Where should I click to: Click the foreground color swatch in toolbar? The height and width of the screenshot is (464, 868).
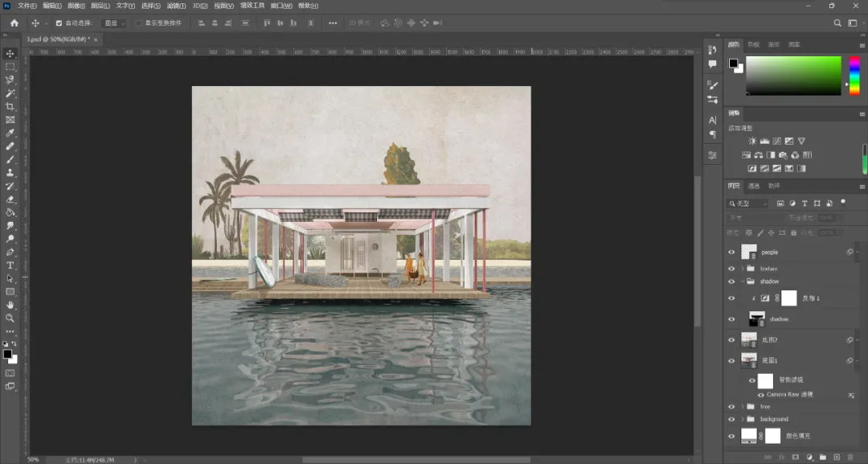point(7,355)
